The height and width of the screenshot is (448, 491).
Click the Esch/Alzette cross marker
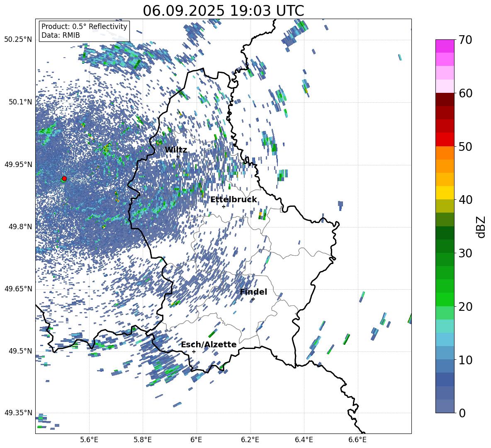(x=194, y=351)
